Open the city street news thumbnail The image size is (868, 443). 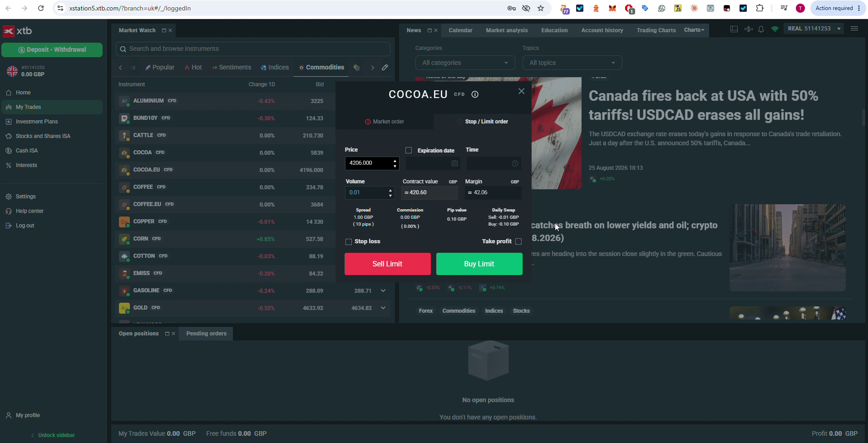pyautogui.click(x=787, y=248)
